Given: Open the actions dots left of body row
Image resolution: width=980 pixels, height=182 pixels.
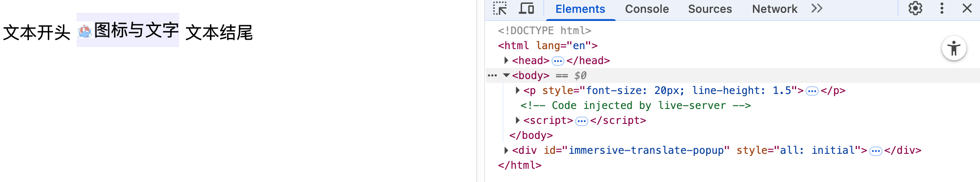Looking at the screenshot, I should click(492, 76).
